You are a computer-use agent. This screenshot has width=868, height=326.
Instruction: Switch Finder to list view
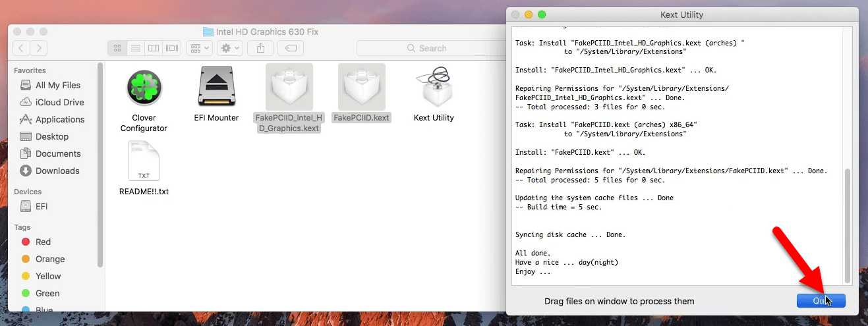[x=136, y=48]
